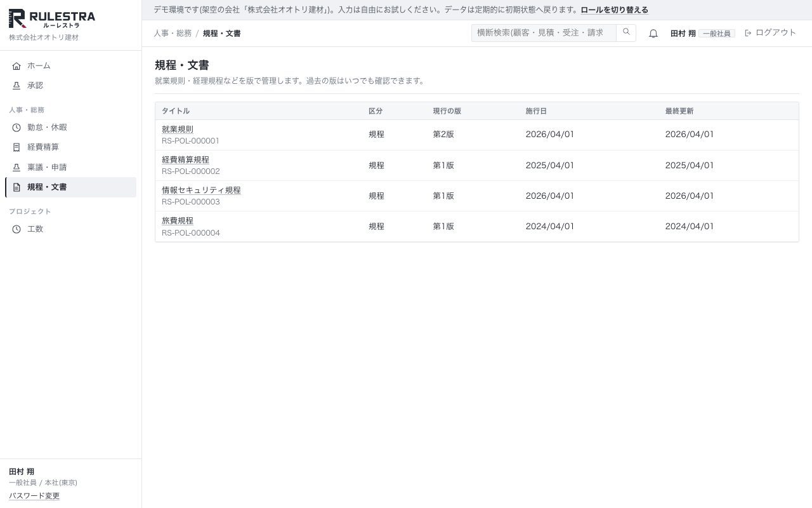Click the stamp icon beside 承認
This screenshot has width=812, height=508.
click(x=16, y=86)
